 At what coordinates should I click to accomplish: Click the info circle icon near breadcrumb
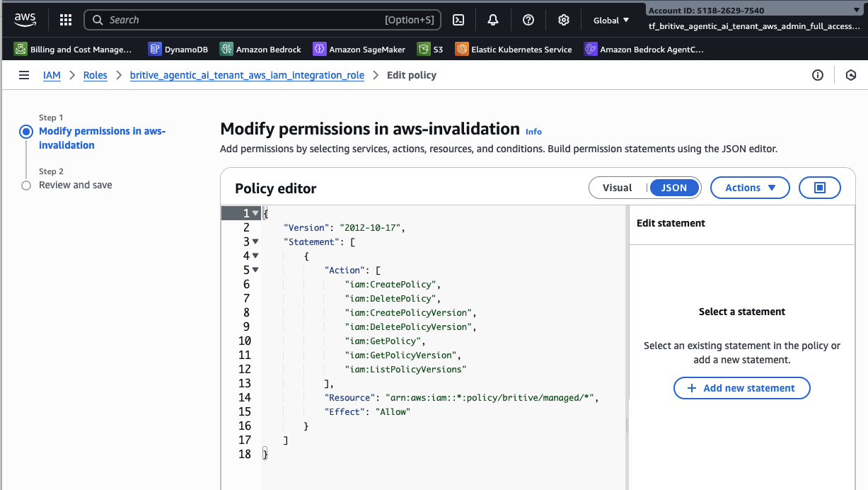click(818, 75)
